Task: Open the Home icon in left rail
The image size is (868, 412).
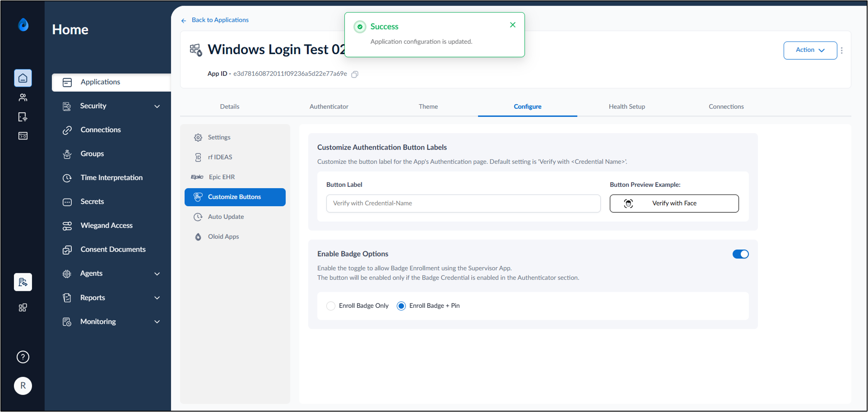Action: (x=23, y=78)
